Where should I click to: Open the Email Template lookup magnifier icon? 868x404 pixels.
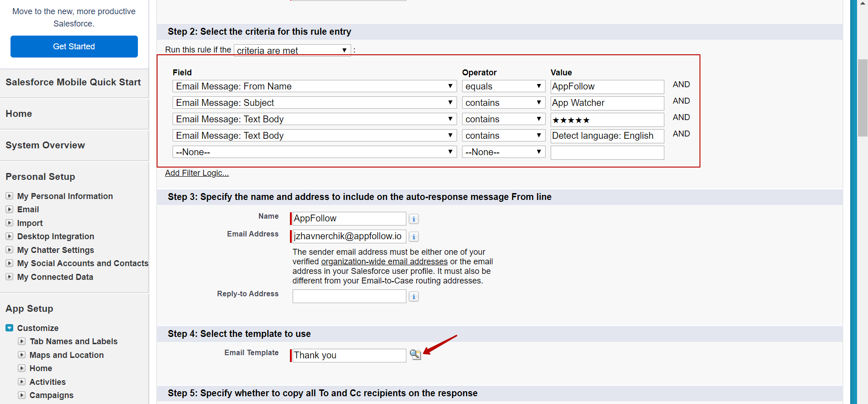tap(415, 355)
